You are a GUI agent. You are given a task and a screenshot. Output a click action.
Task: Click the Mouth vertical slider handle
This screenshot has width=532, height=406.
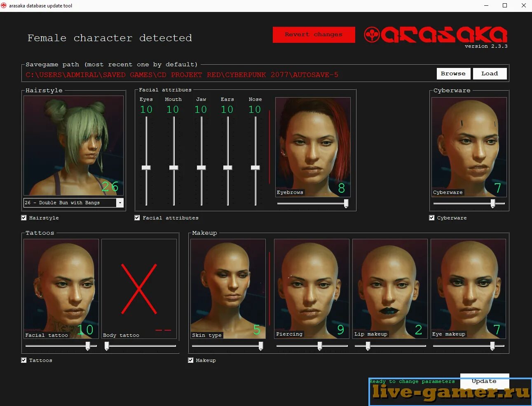pyautogui.click(x=174, y=168)
